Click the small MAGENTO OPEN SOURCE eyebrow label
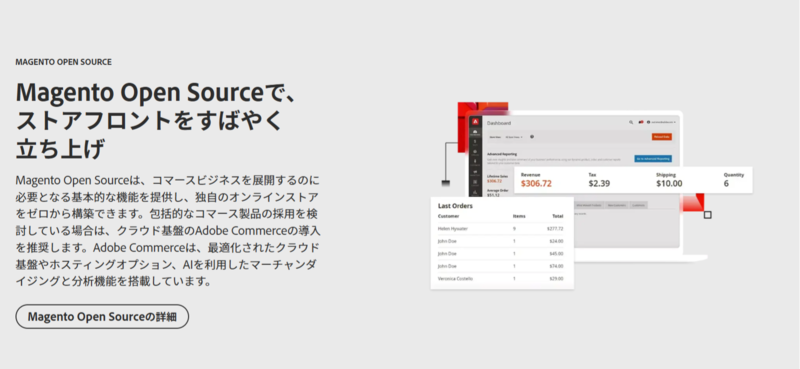The image size is (800, 369). 63,62
